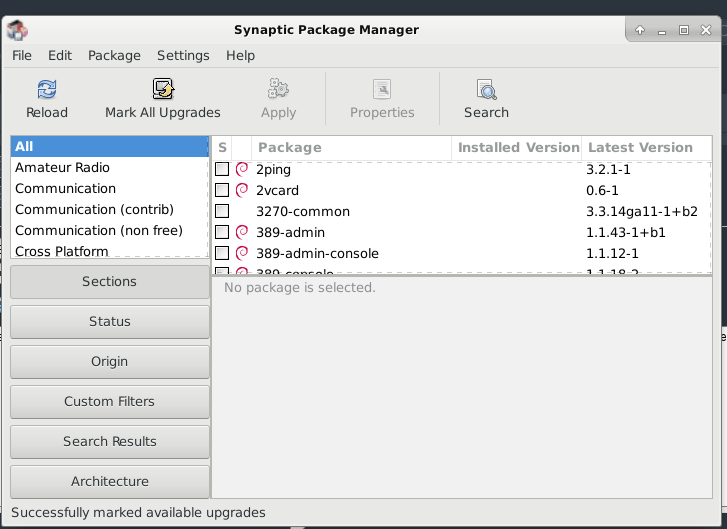The width and height of the screenshot is (727, 529).
Task: Open Properties from the toolbar
Action: click(x=382, y=98)
